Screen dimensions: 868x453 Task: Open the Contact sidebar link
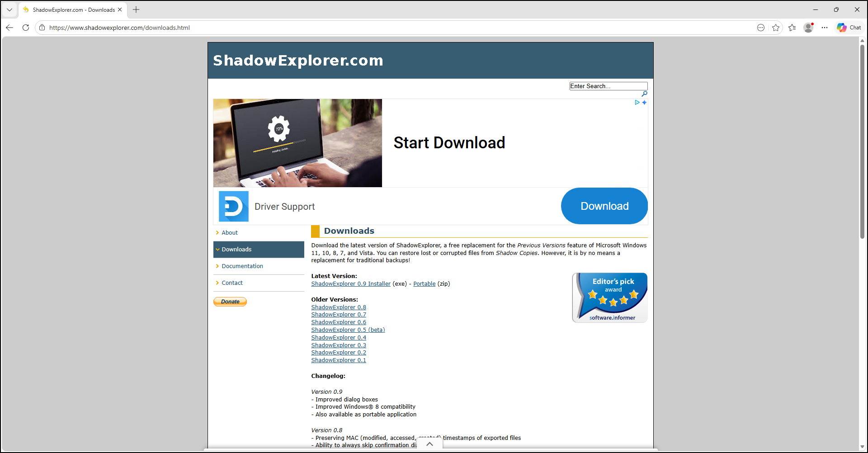[x=232, y=283]
